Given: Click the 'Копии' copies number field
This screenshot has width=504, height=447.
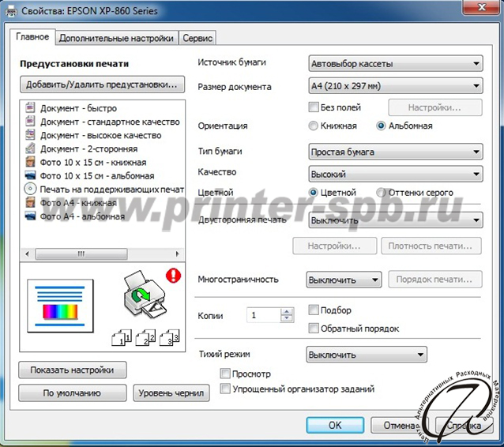Looking at the screenshot, I should (264, 315).
